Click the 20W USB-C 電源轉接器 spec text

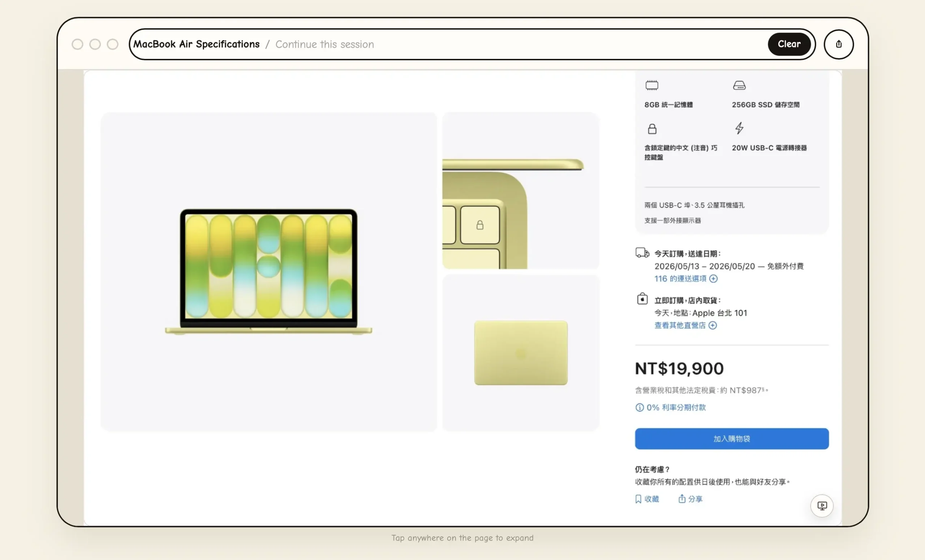[769, 148]
